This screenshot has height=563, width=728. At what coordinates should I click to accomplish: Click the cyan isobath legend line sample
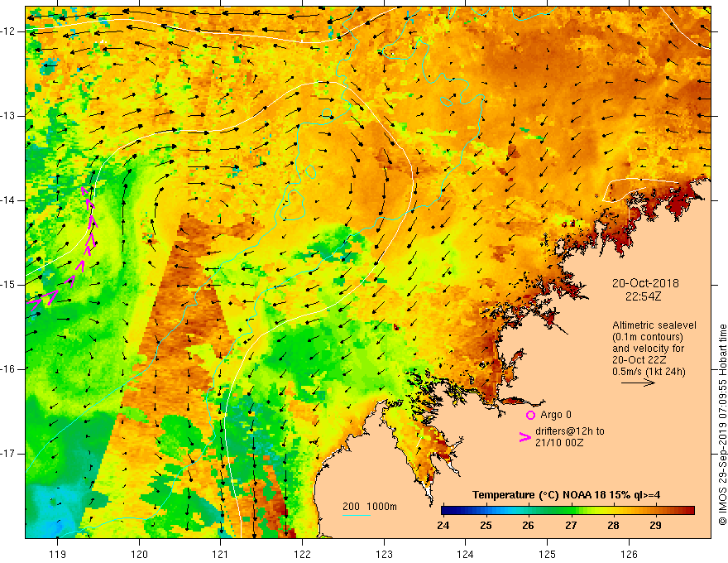[356, 515]
